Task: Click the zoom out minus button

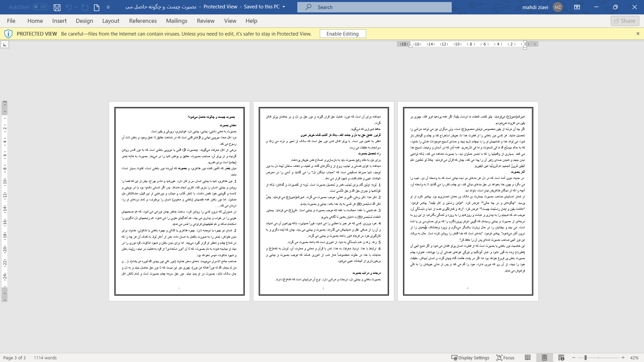Action: pyautogui.click(x=574, y=358)
